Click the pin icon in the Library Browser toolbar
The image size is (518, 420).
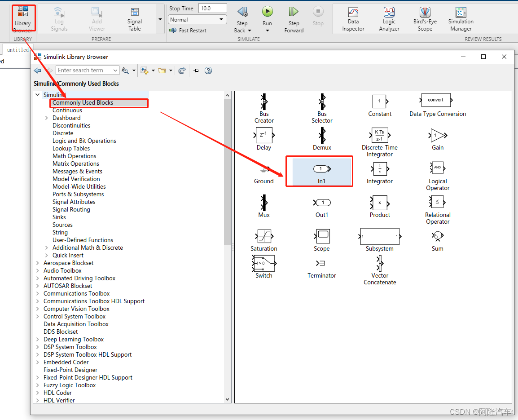[196, 71]
